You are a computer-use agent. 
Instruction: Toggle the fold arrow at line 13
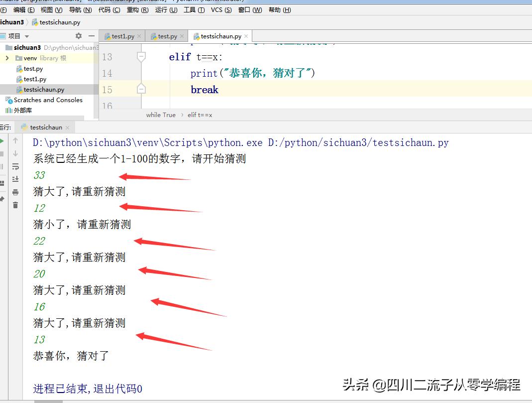point(142,57)
